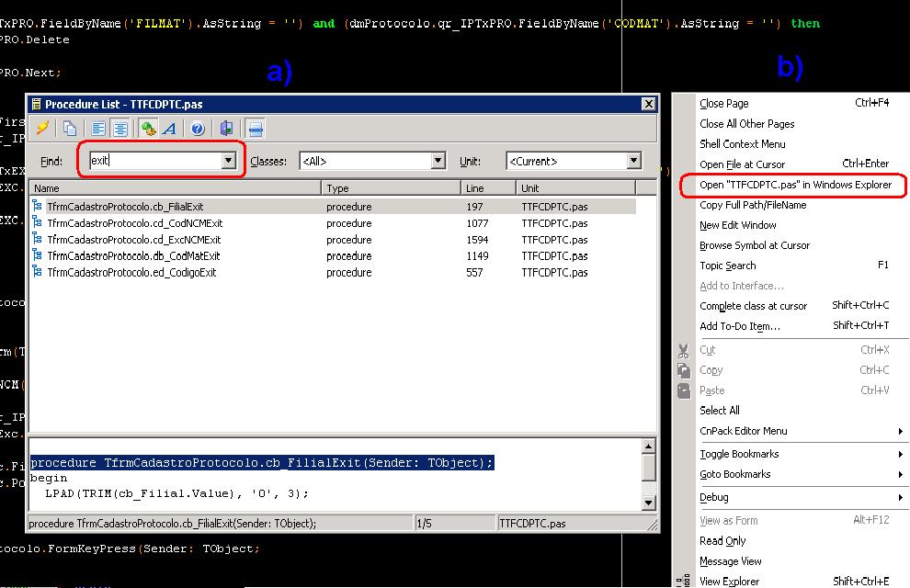Screen dimensions: 910x588
Task: Click the View Explorer icon in context menu
Action: click(684, 581)
